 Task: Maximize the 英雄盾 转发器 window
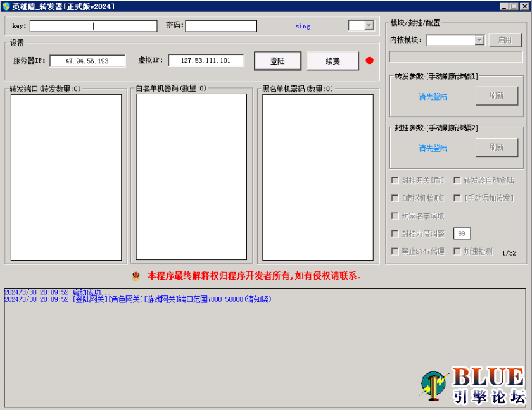(x=514, y=6)
